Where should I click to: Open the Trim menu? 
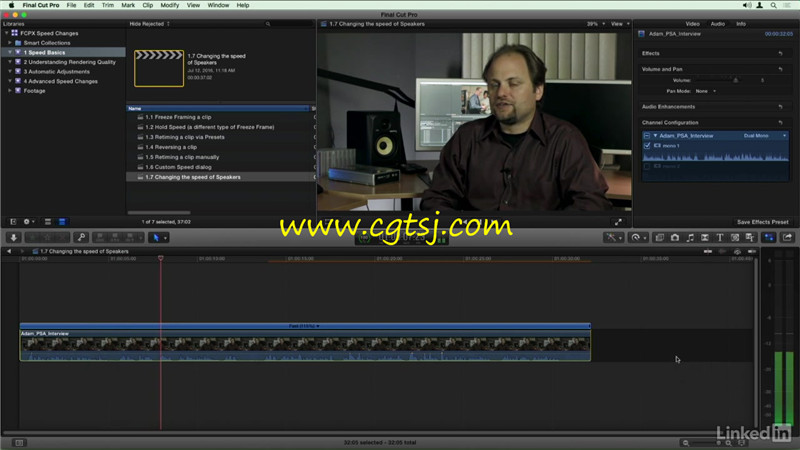pos(108,5)
